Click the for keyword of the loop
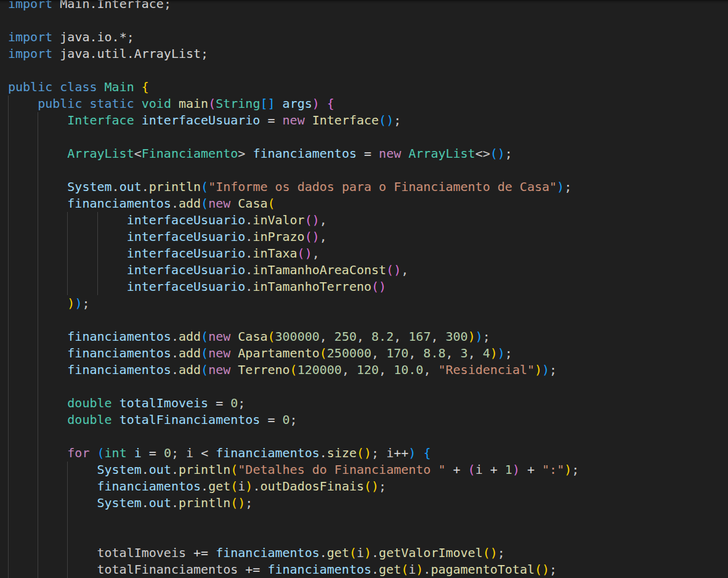This screenshot has height=578, width=728. pyautogui.click(x=78, y=453)
